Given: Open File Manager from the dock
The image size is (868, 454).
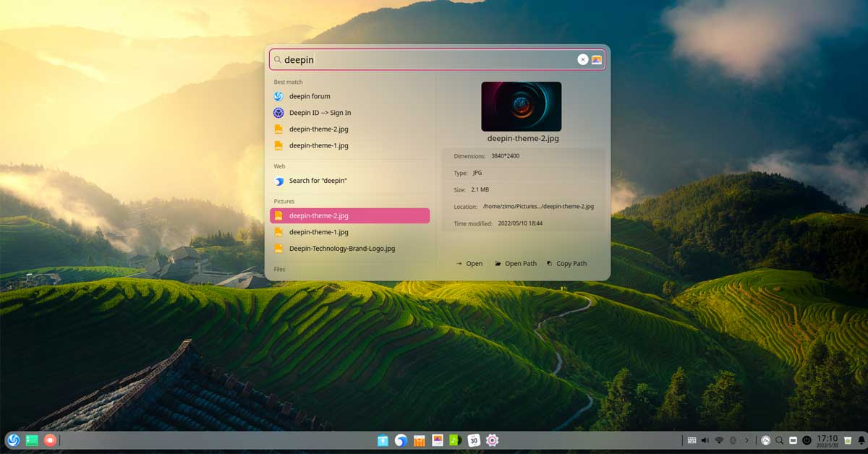Looking at the screenshot, I should tap(382, 440).
